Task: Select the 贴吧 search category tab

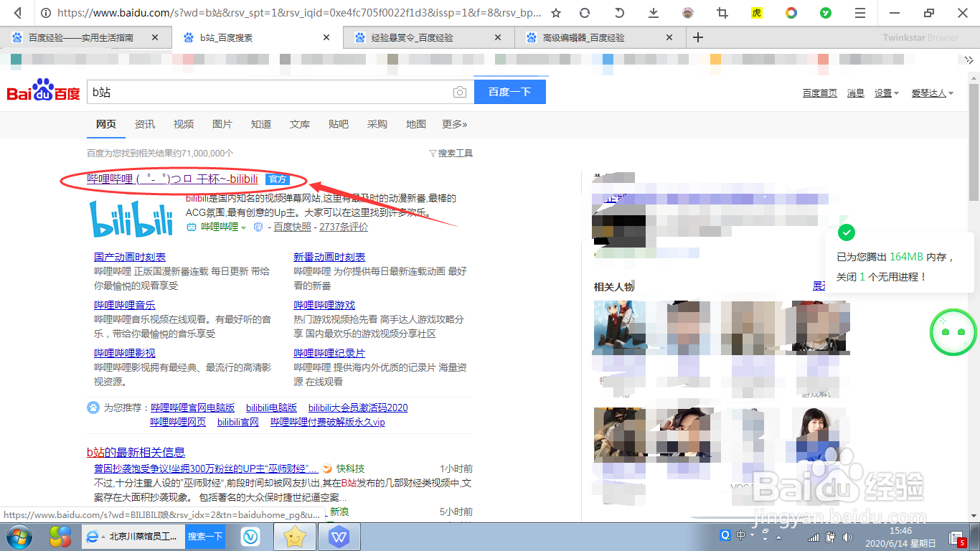Action: pyautogui.click(x=339, y=124)
